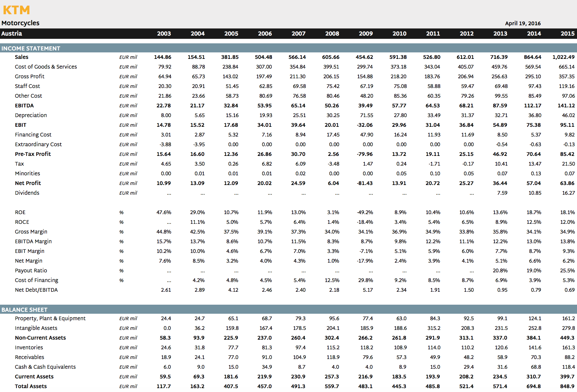Select the 2009 column header
Screen dimensions: 577x392
366,34
